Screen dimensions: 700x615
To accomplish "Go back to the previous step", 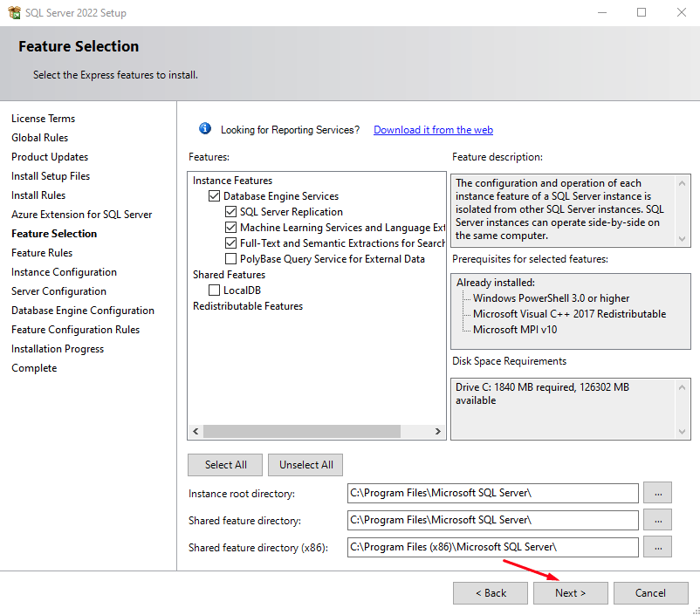I will [x=491, y=593].
